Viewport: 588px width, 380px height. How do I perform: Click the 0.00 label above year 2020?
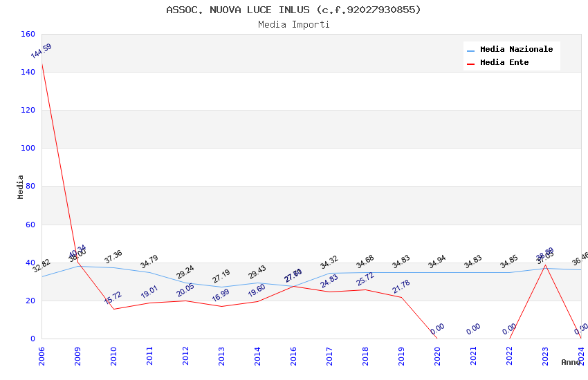(437, 329)
